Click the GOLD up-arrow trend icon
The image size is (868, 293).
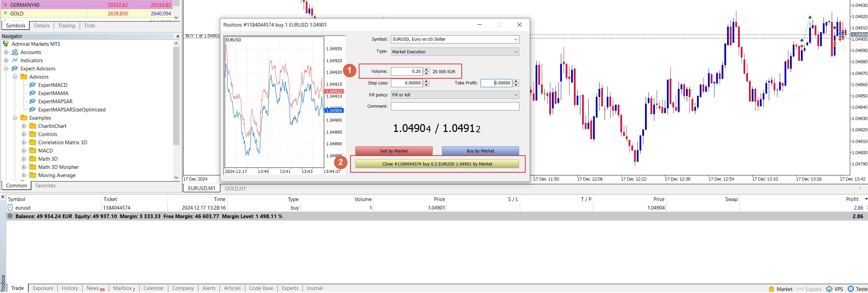[x=5, y=13]
